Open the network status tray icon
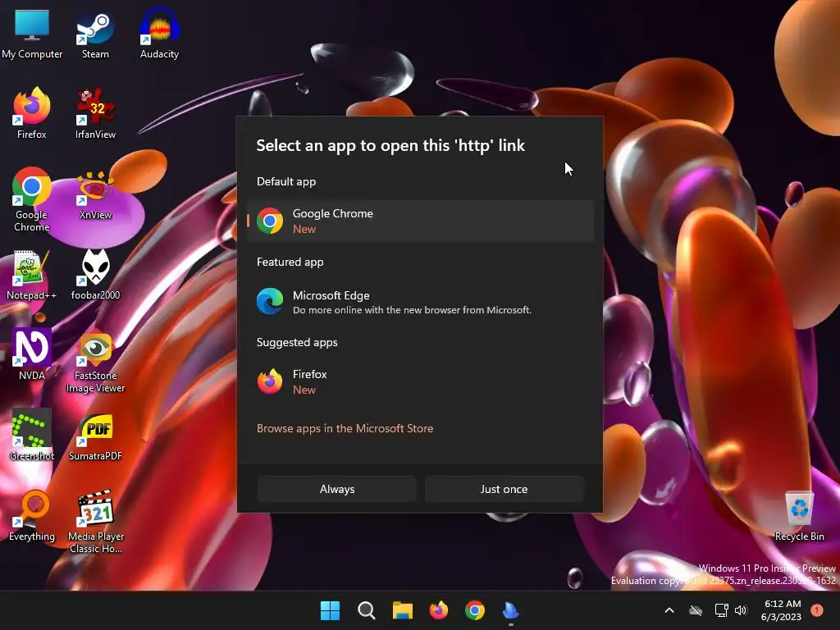This screenshot has width=840, height=630. (721, 610)
